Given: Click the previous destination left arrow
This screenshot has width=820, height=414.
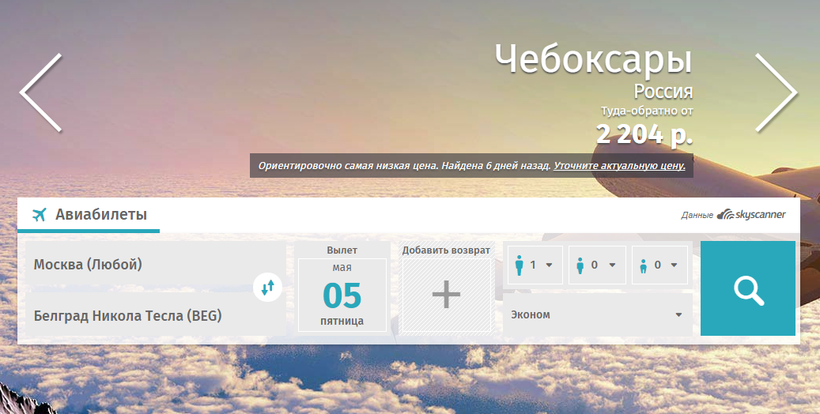Looking at the screenshot, I should [41, 92].
